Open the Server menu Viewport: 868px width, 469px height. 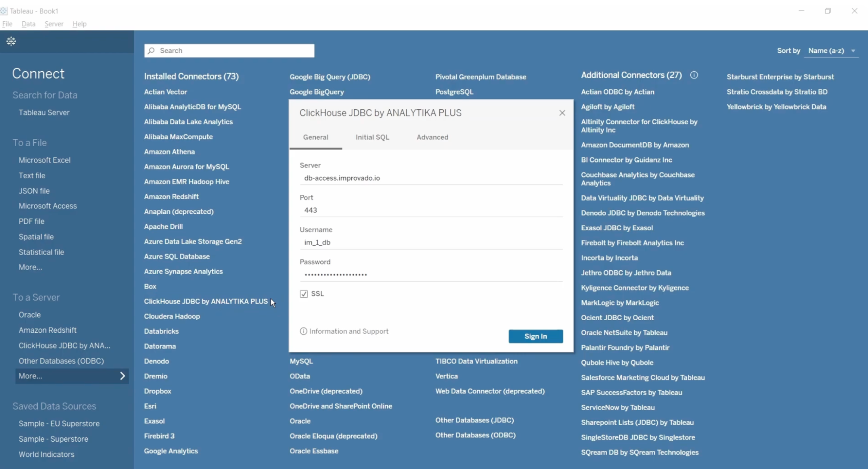coord(54,24)
